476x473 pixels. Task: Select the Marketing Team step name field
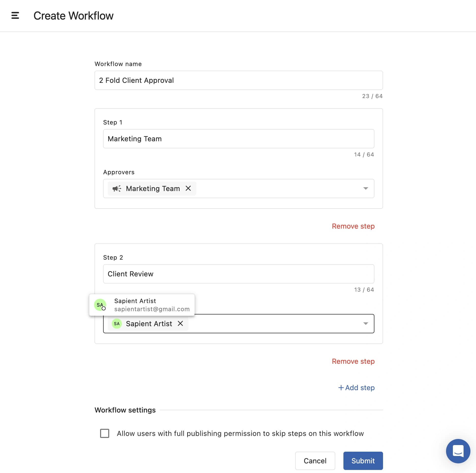(239, 139)
